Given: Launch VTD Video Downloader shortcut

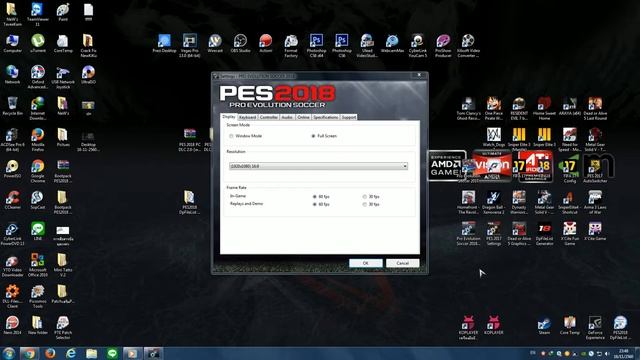Looking at the screenshot, I should tap(12, 264).
